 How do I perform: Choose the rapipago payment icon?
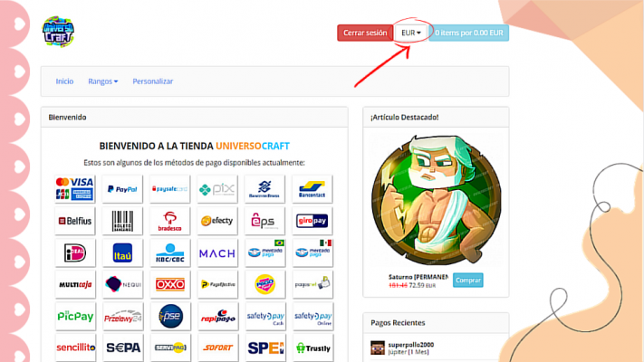(217, 317)
